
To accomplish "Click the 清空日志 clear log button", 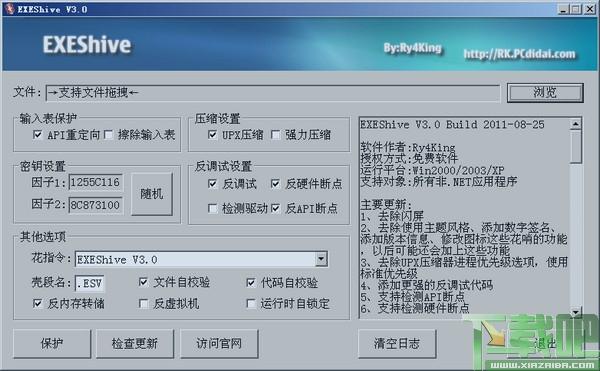I will 397,343.
